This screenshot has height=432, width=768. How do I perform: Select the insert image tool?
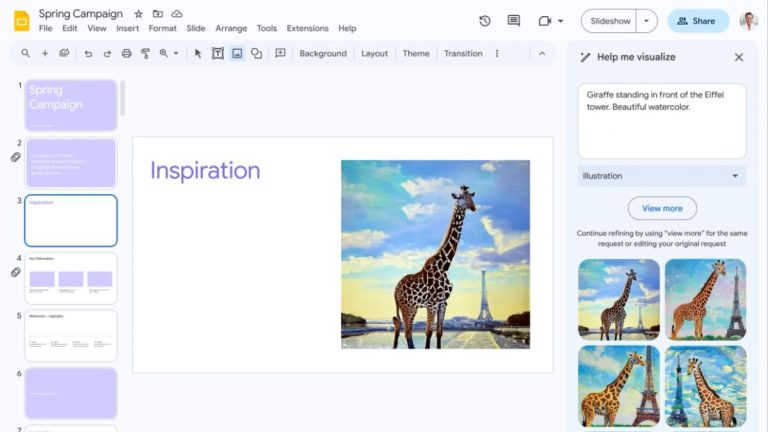coord(237,54)
